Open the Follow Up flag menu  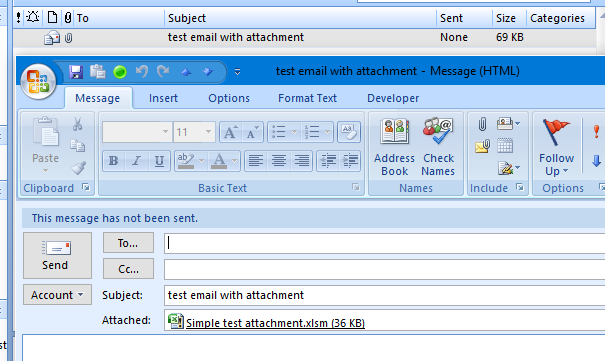556,147
